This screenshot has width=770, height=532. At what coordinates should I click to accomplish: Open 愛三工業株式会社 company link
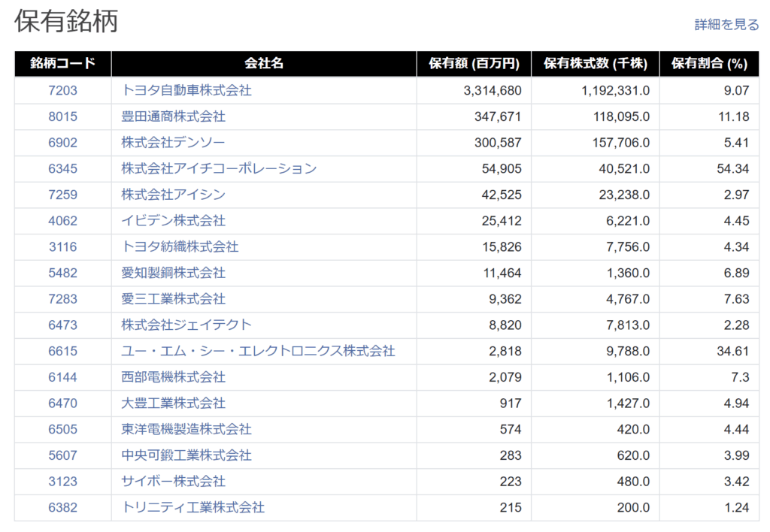pos(174,298)
